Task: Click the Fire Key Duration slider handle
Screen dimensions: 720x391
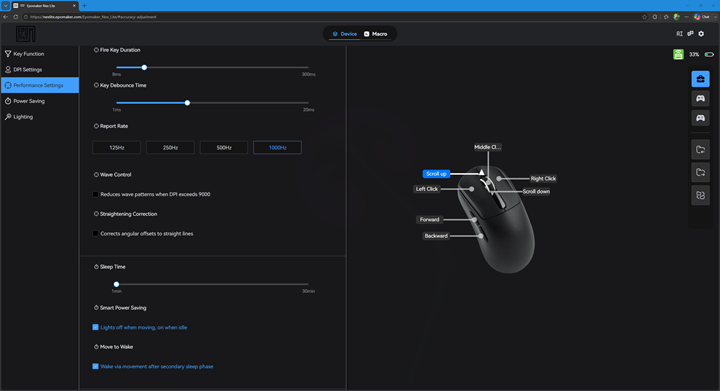Action: (x=144, y=67)
